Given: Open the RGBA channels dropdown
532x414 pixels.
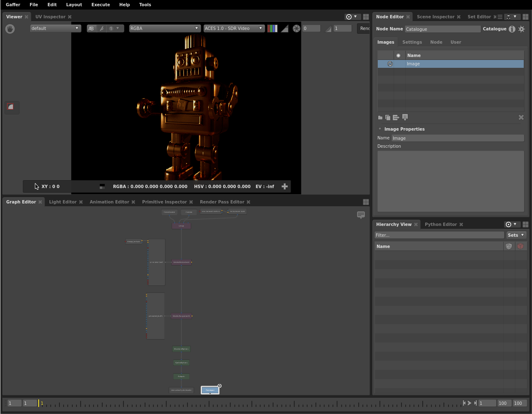Looking at the screenshot, I should click(165, 28).
